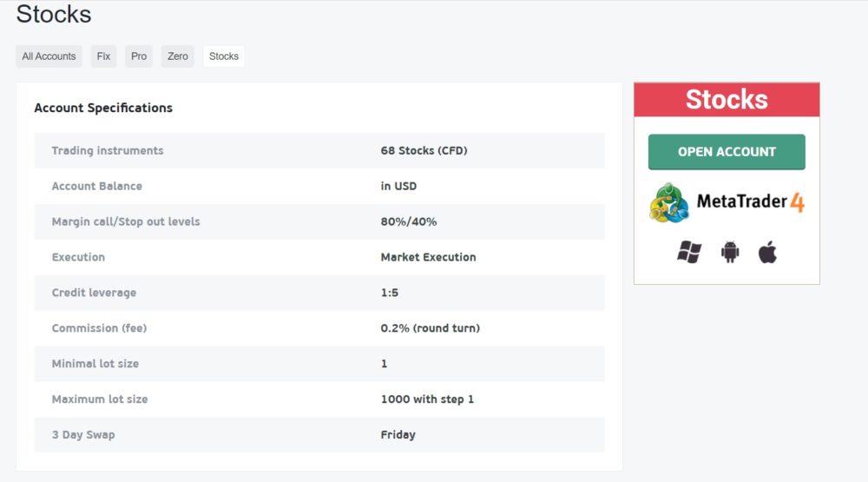Viewport: 868px width, 482px height.
Task: Click the Market Execution value
Action: click(428, 257)
